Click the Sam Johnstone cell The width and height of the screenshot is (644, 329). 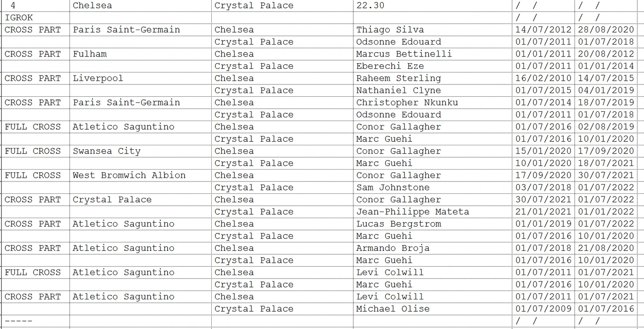[x=432, y=188]
